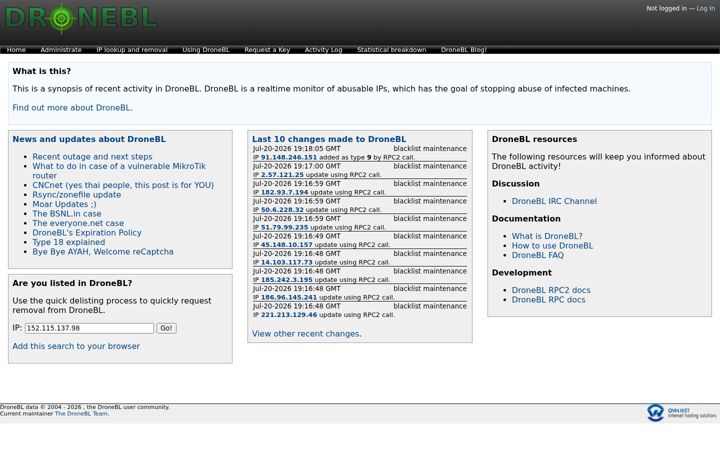Look up IP 51.79.99.235
The width and height of the screenshot is (720, 450).
pyautogui.click(x=285, y=227)
